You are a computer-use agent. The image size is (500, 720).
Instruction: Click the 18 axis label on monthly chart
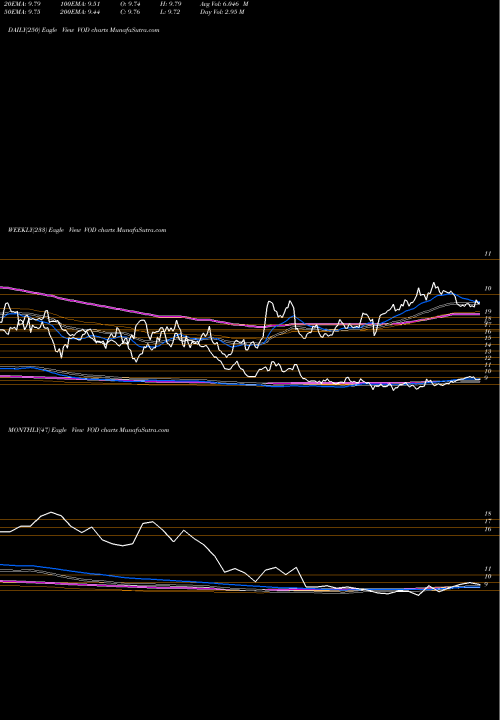[489, 513]
